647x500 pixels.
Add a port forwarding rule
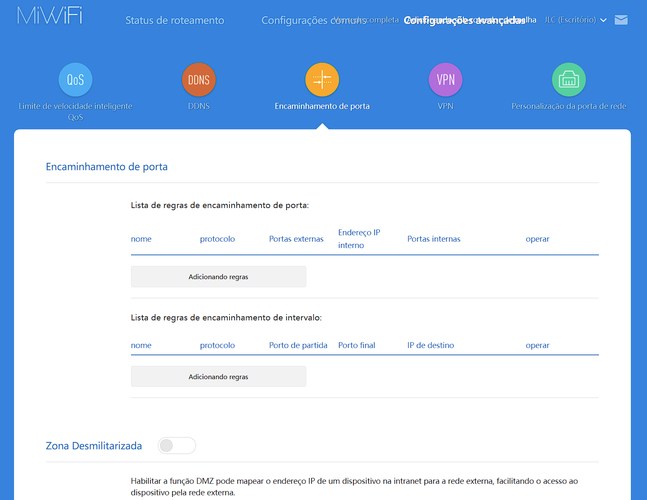[219, 277]
